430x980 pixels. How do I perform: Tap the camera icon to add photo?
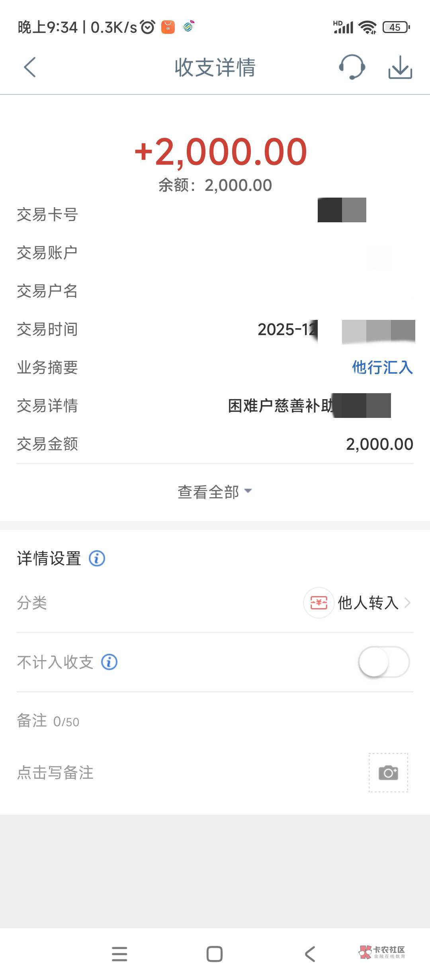388,773
